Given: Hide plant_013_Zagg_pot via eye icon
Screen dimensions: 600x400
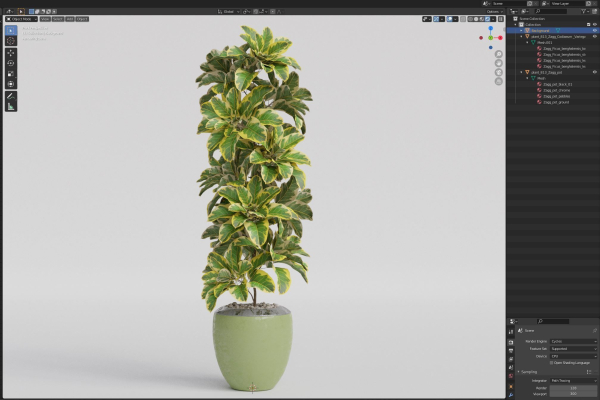Looking at the screenshot, I should [x=595, y=72].
